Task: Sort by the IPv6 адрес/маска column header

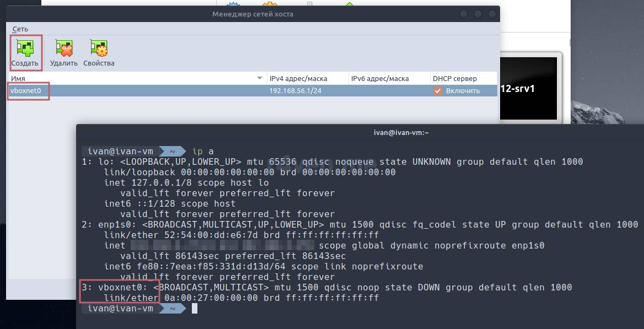Action: click(388, 78)
